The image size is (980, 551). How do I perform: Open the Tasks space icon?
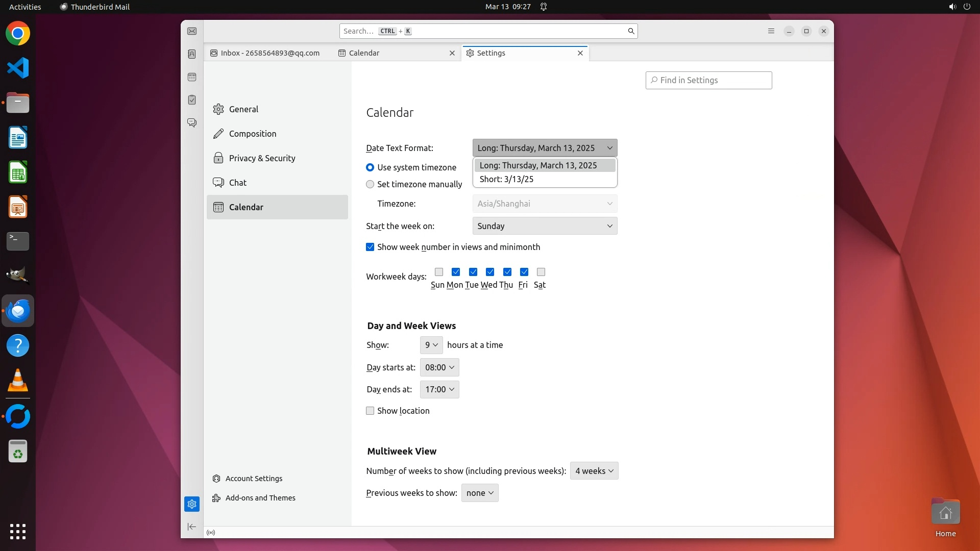(x=192, y=100)
